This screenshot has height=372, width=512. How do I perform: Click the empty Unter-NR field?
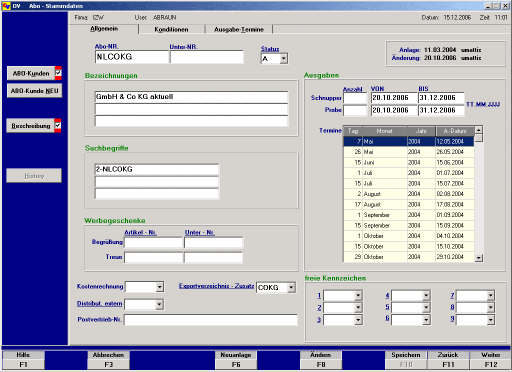point(206,57)
